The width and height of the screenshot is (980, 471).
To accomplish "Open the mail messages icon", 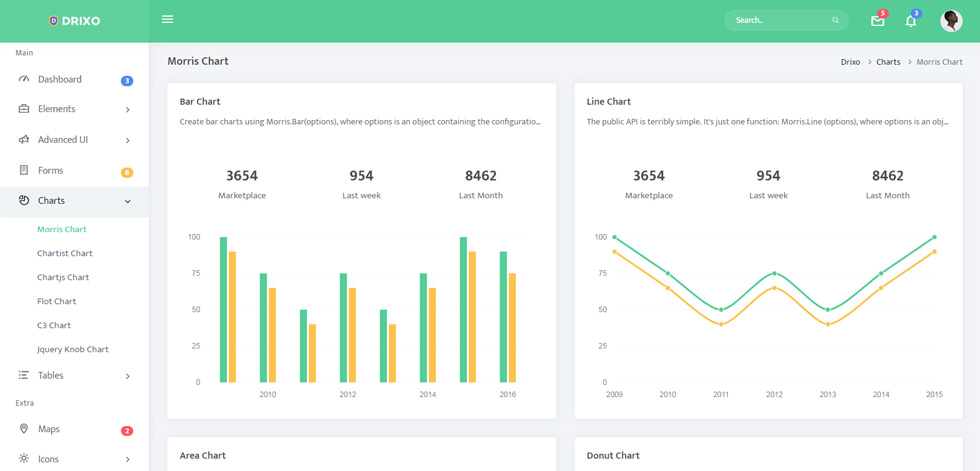I will pyautogui.click(x=878, y=21).
